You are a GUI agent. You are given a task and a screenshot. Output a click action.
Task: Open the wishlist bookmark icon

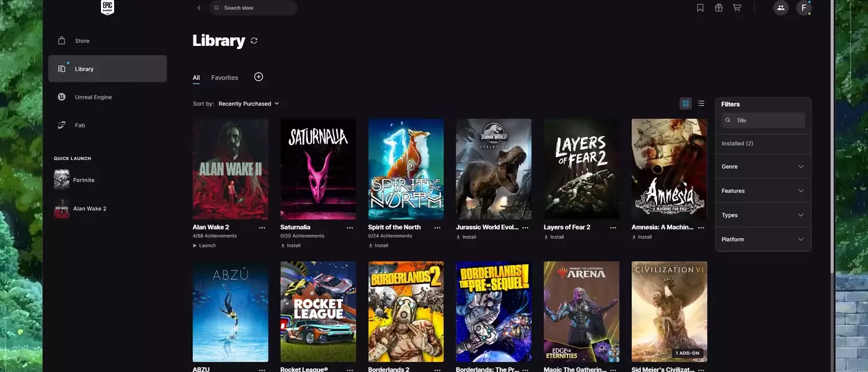click(700, 8)
